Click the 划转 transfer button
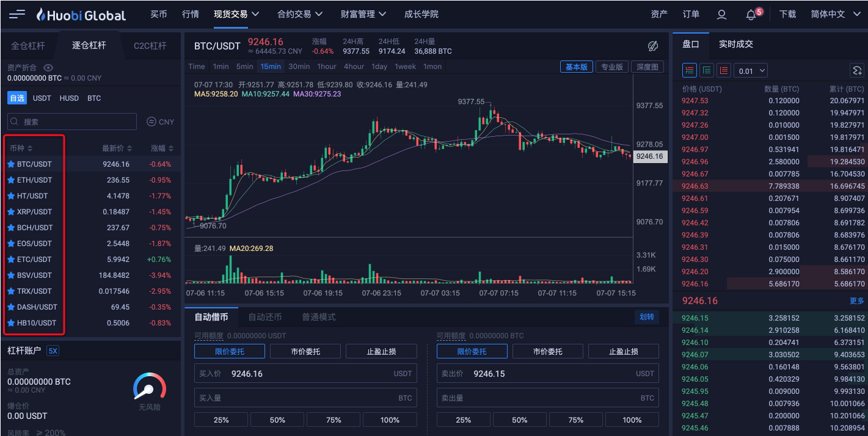868x436 pixels. [x=647, y=317]
